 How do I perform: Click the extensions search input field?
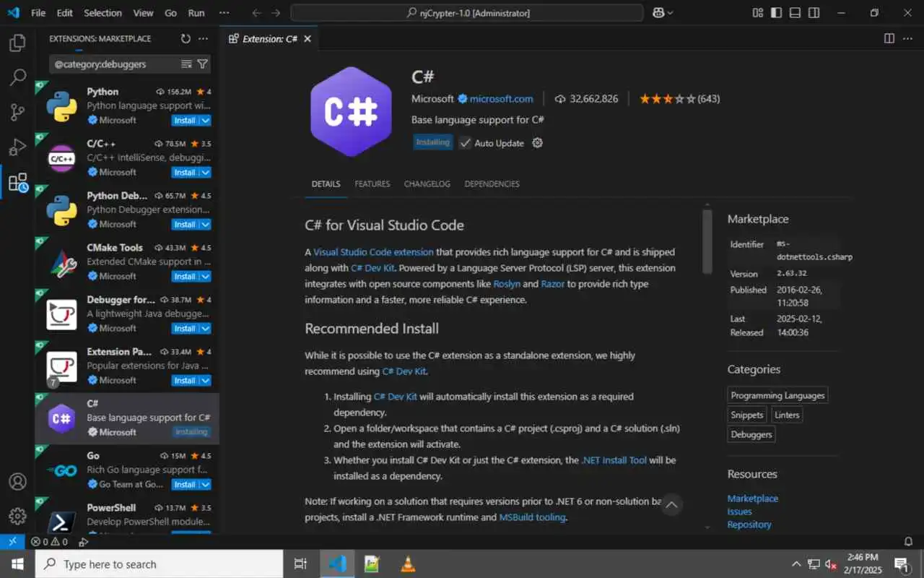tap(115, 64)
